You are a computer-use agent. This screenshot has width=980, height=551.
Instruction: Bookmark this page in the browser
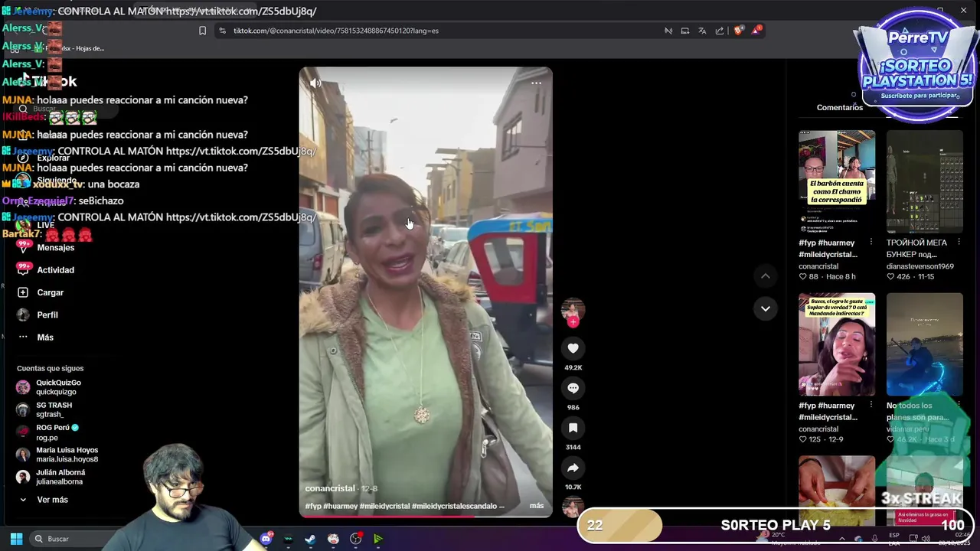click(202, 31)
